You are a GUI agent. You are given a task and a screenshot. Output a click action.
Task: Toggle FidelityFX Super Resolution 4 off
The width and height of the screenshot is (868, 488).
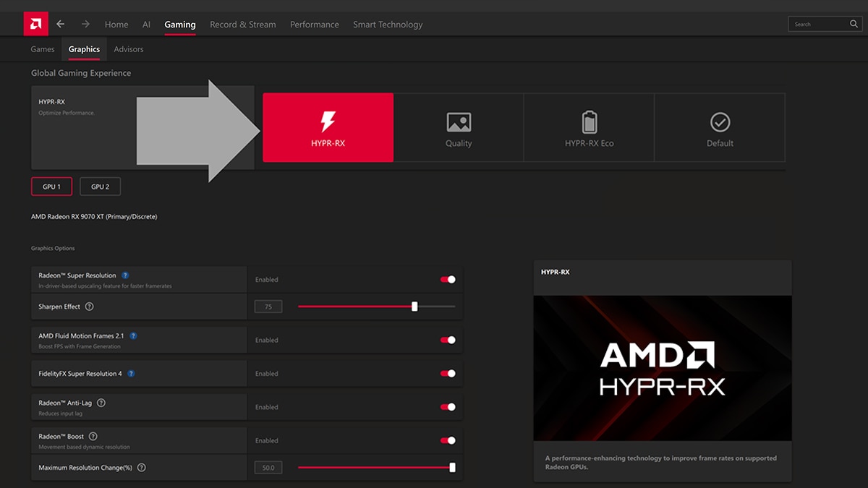[x=448, y=374]
